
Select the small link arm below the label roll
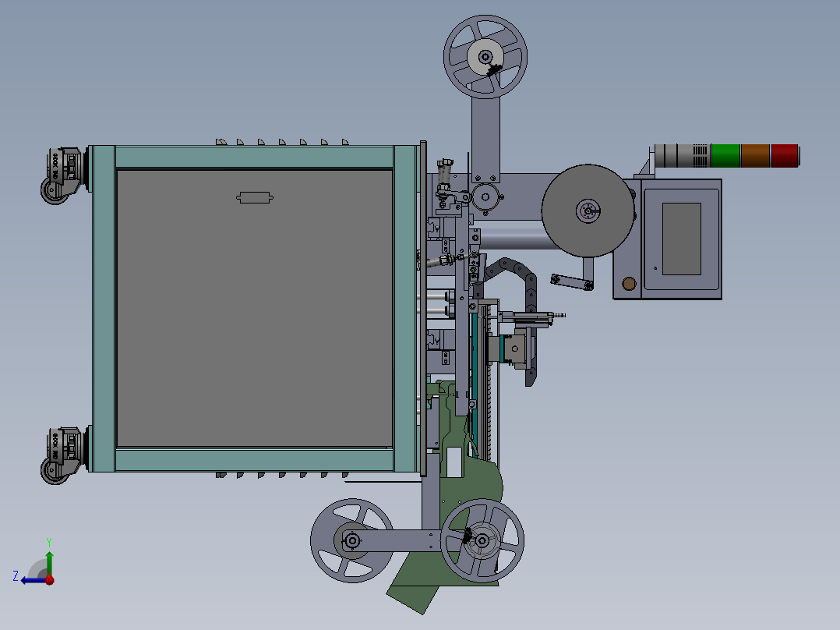[572, 282]
